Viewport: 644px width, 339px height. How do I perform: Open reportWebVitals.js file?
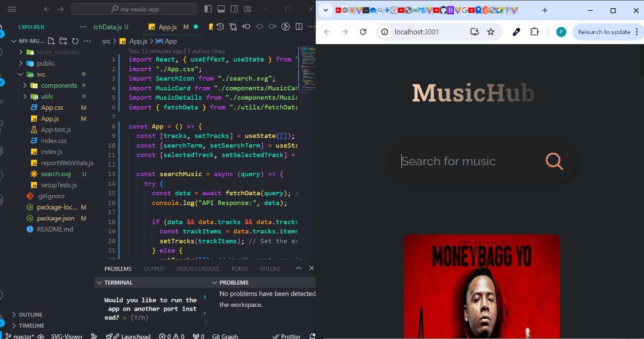67,163
